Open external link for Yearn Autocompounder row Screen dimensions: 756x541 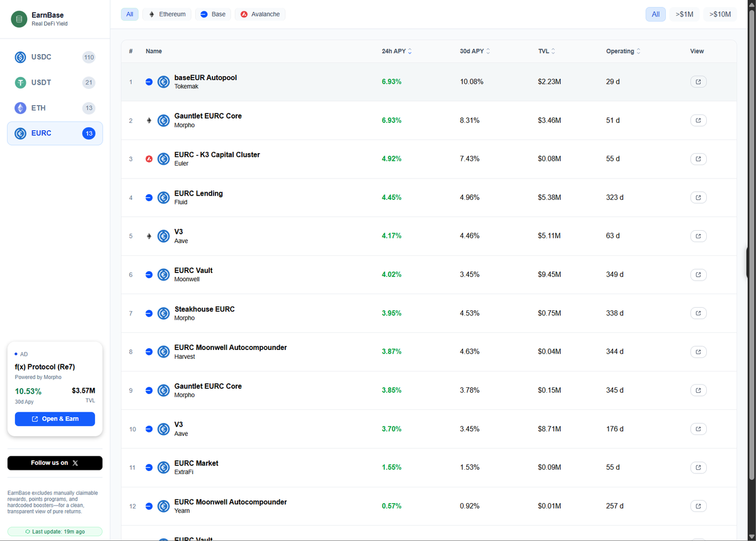[x=698, y=506]
